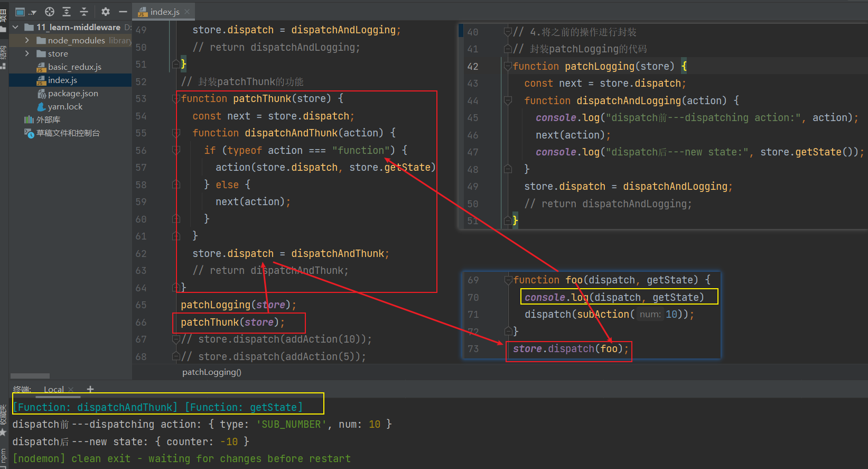Click fold end marker at line 51
This screenshot has width=868, height=469.
pyautogui.click(x=176, y=64)
